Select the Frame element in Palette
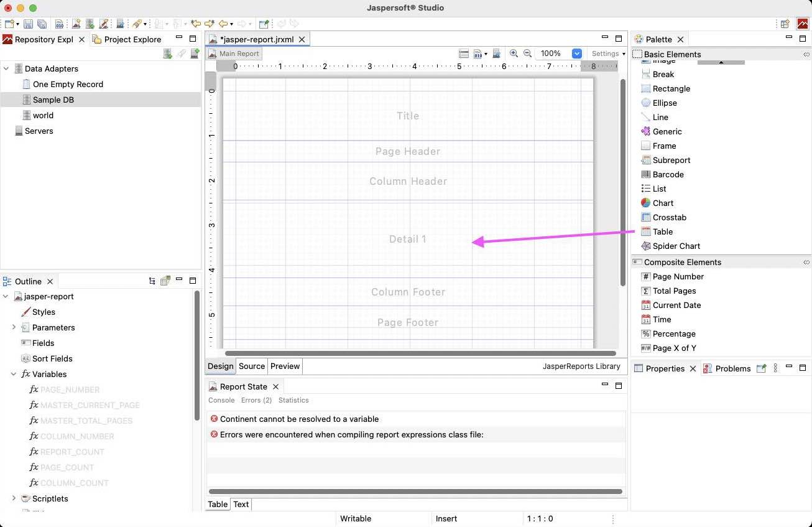This screenshot has width=812, height=527. [658, 146]
